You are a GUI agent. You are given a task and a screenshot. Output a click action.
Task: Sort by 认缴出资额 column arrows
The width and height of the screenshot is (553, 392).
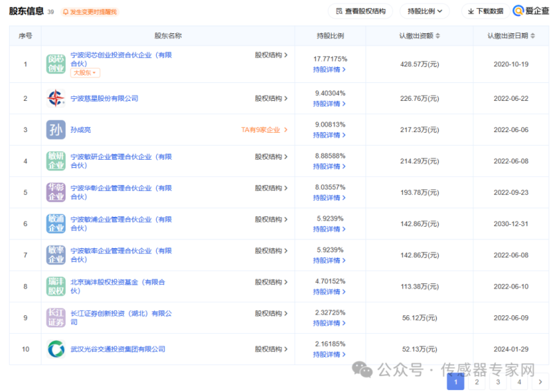pyautogui.click(x=438, y=36)
